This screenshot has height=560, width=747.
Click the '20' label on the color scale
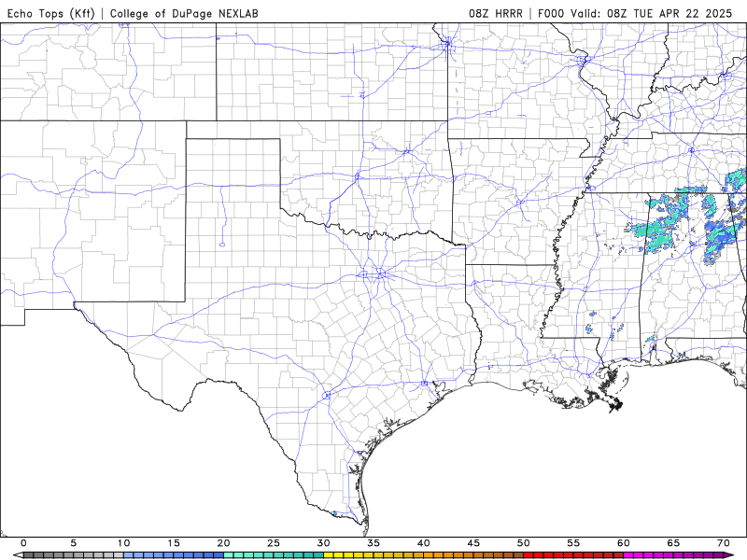pyautogui.click(x=223, y=543)
